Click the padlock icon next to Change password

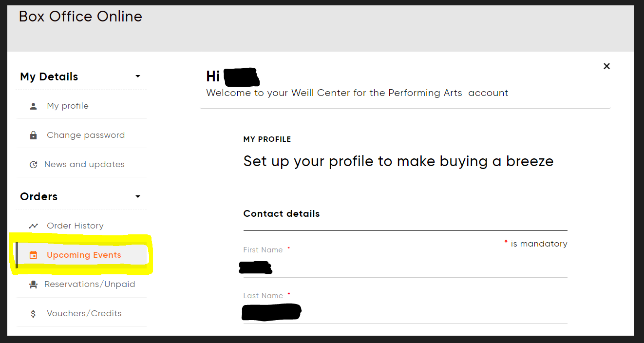[x=33, y=135]
